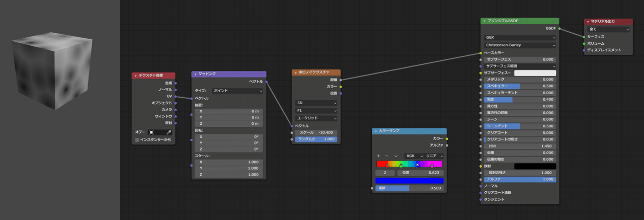644x220 pixels.
Task: Click the アルファ slider
Action: [x=520, y=179]
